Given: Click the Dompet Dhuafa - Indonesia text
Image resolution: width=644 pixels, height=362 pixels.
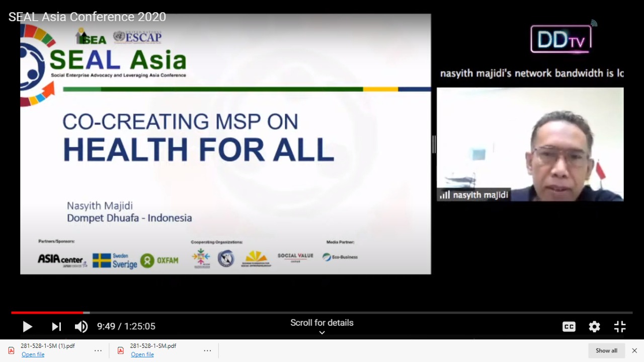Looking at the screenshot, I should pyautogui.click(x=129, y=218).
